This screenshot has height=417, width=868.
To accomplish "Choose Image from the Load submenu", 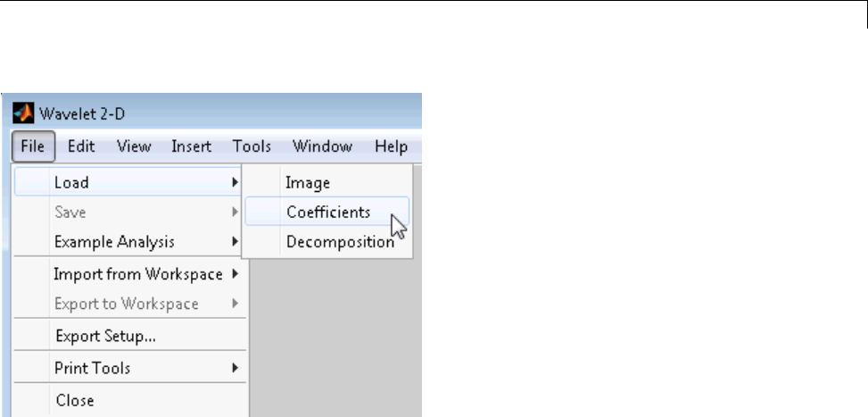I will (x=327, y=183).
